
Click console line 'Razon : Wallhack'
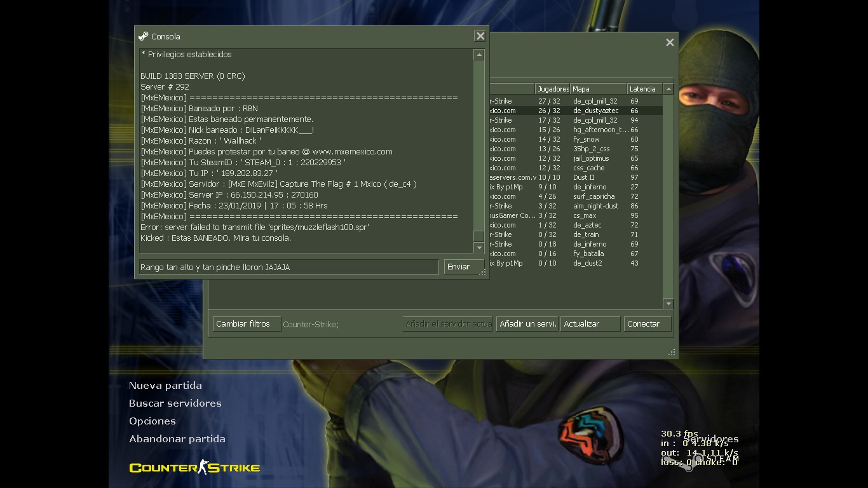pos(201,141)
